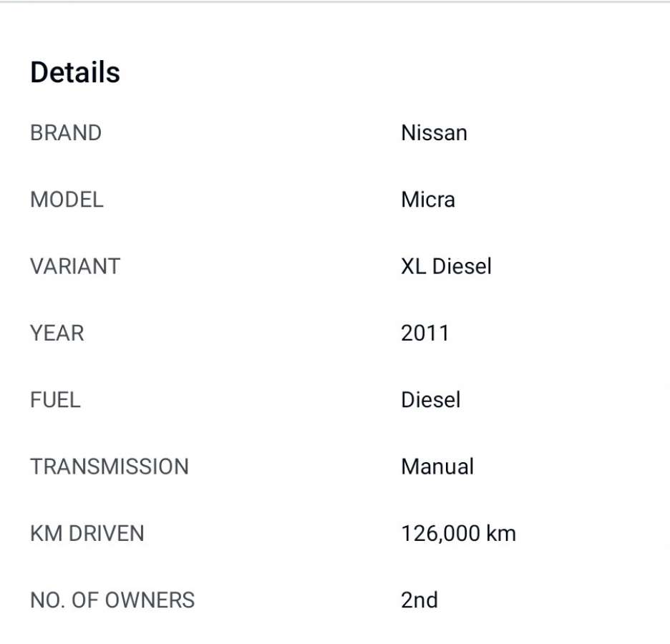Screen dimensions: 670x644
Task: Select the Micra model value
Action: (x=427, y=200)
